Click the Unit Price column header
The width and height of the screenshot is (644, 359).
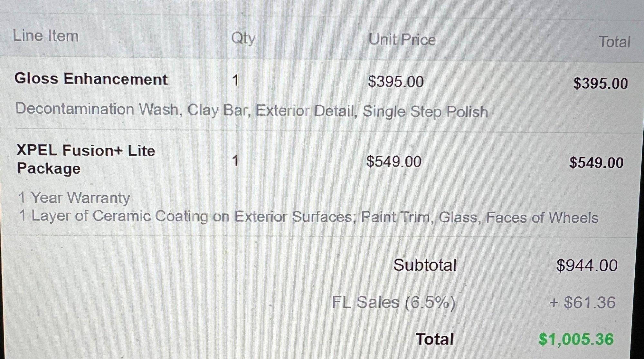(x=402, y=40)
